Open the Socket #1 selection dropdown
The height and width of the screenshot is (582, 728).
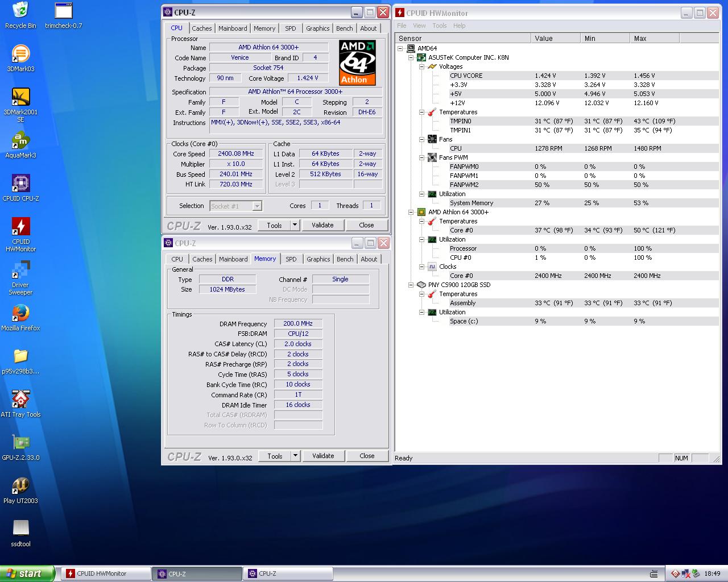[x=257, y=206]
